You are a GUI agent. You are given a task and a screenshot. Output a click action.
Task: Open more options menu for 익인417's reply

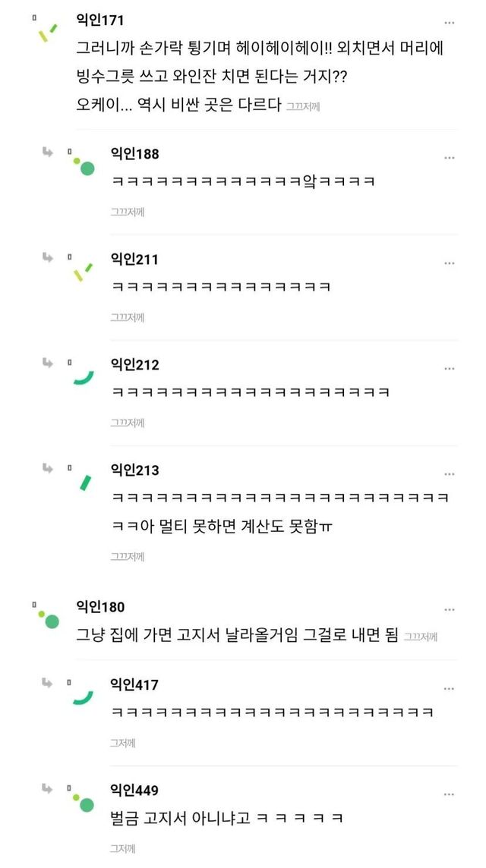(x=450, y=688)
